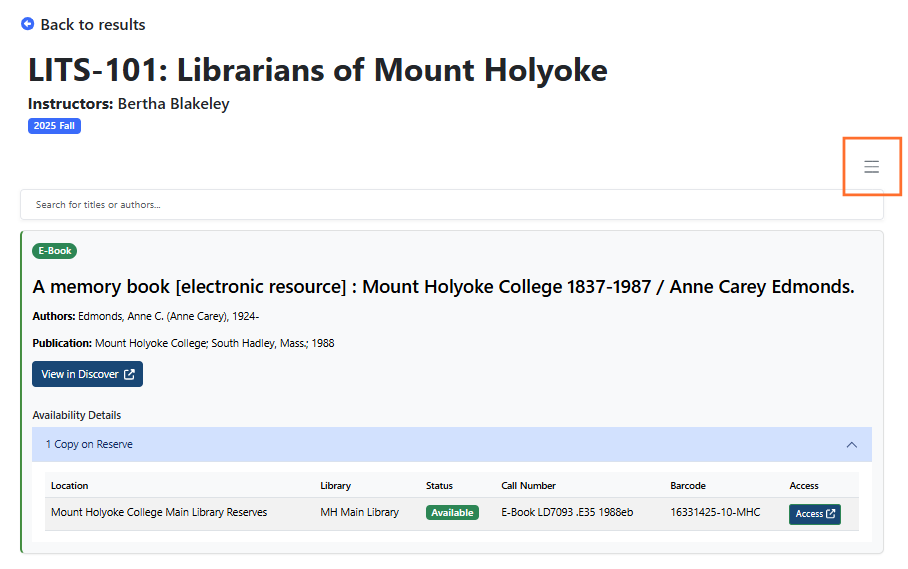Click instructor name Bertha Blakeley
This screenshot has height=569, width=908.
click(x=173, y=104)
